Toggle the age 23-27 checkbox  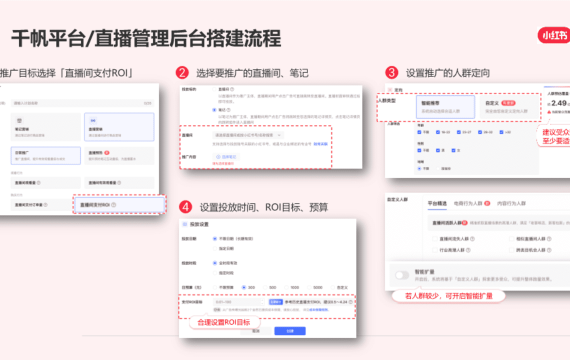tap(459, 132)
